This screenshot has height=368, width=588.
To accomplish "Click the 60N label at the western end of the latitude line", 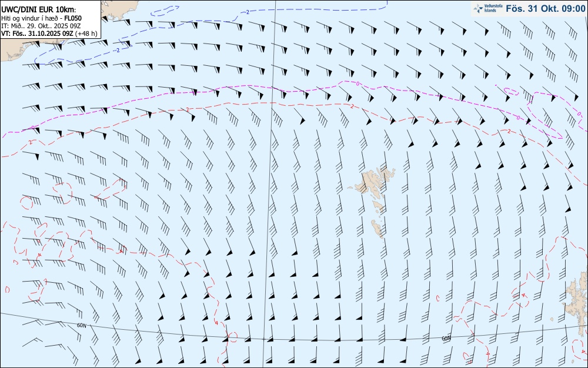I will 82,325.
